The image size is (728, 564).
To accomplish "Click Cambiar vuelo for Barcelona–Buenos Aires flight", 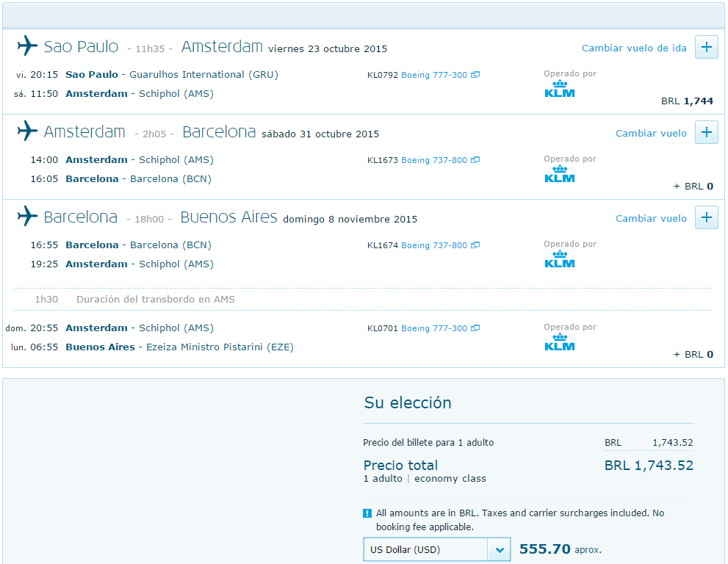I will [x=651, y=218].
